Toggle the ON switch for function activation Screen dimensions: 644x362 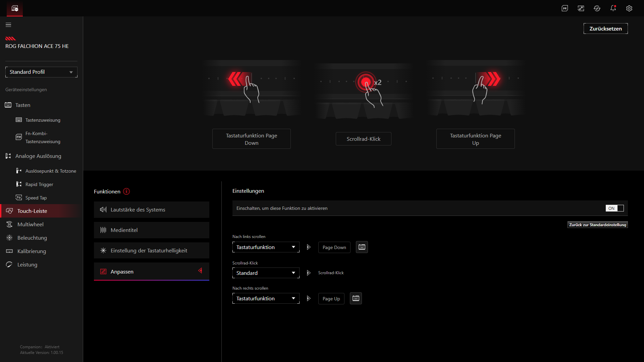[614, 208]
